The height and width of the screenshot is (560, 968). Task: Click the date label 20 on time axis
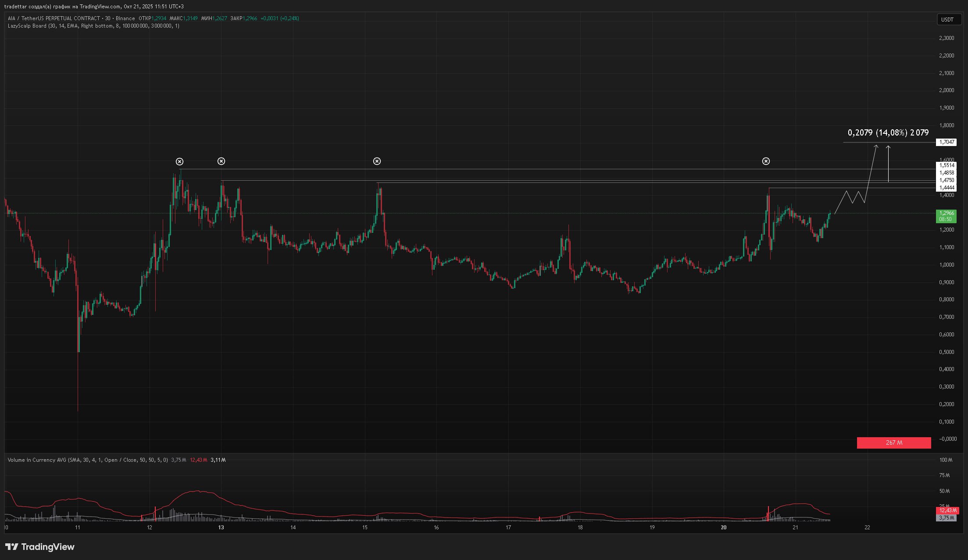click(724, 528)
